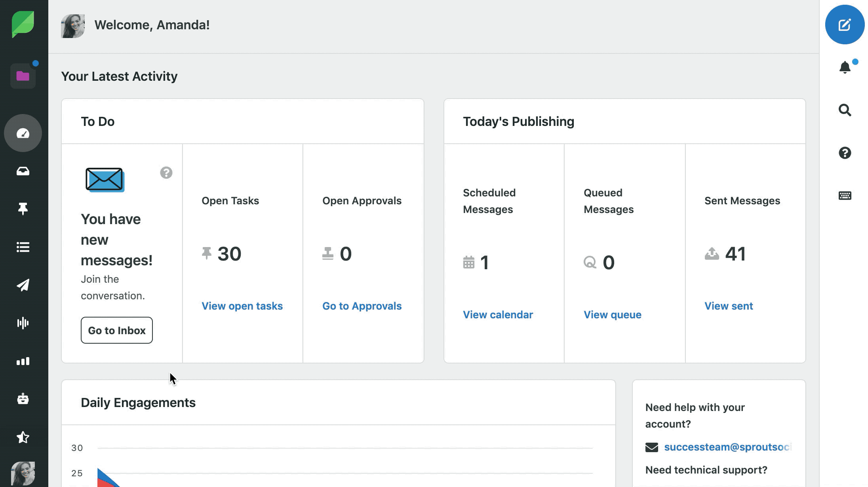Open the inbox tray icon in sidebar

click(x=23, y=171)
